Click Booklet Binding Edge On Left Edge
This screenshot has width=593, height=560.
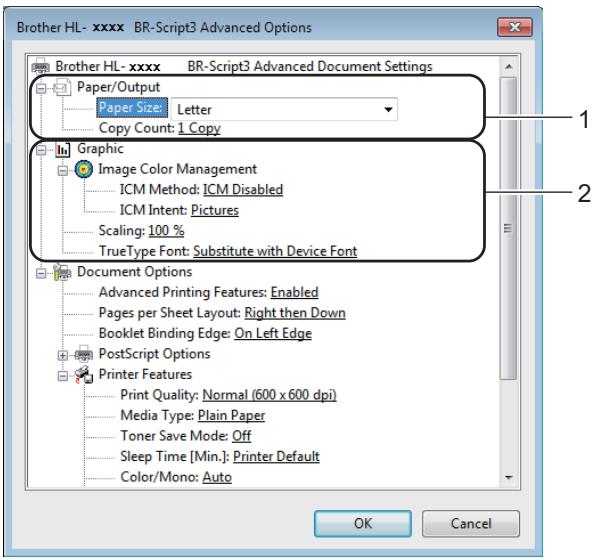tap(273, 334)
